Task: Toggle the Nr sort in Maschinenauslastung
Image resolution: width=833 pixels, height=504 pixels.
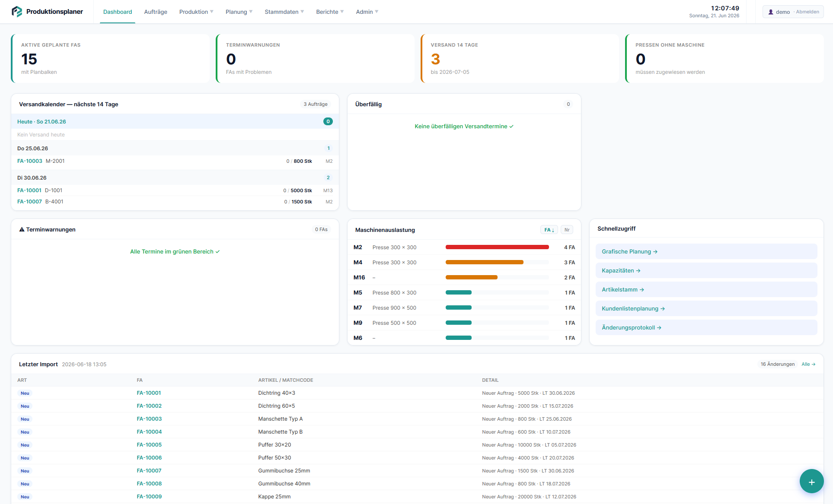Action: pos(567,230)
